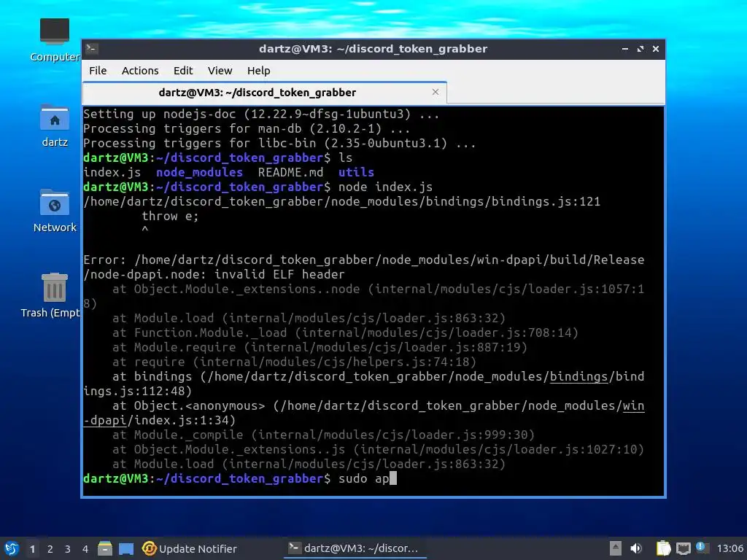The height and width of the screenshot is (560, 747).
Task: Click the underlined 'bindings' path segment
Action: pos(578,377)
